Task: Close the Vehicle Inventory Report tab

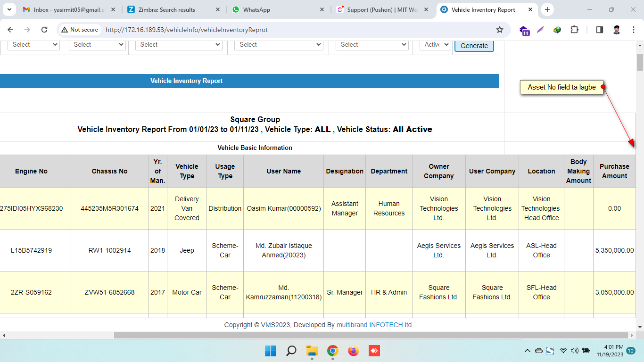Action: [530, 10]
